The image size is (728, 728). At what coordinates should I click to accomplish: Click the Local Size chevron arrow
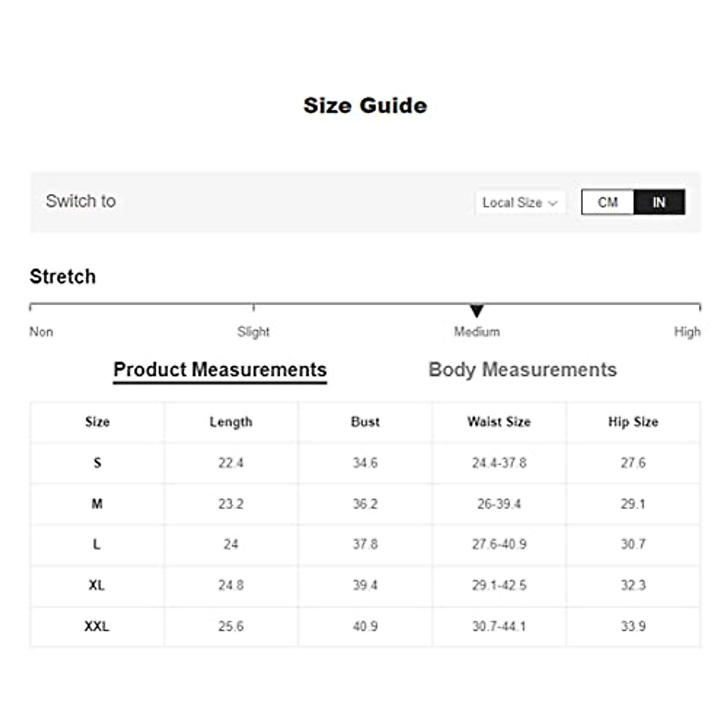click(x=553, y=203)
